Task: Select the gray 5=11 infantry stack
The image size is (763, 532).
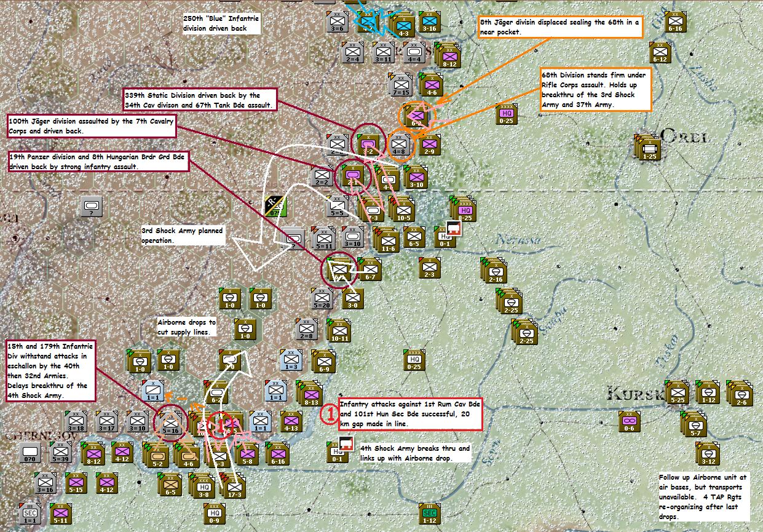Action: 323,239
